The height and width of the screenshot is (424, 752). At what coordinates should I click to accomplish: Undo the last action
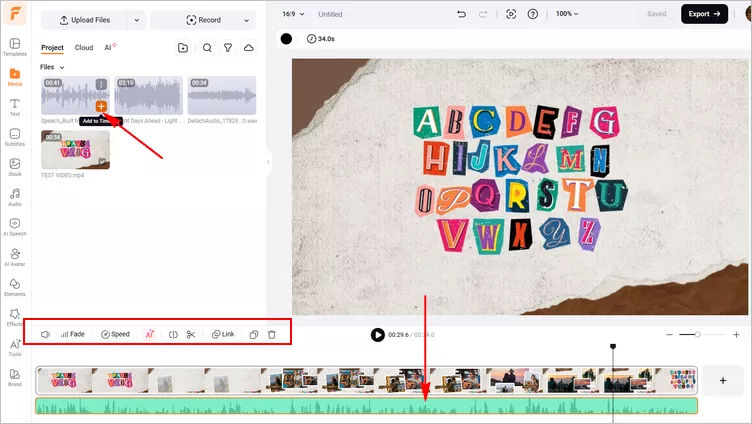click(x=461, y=14)
